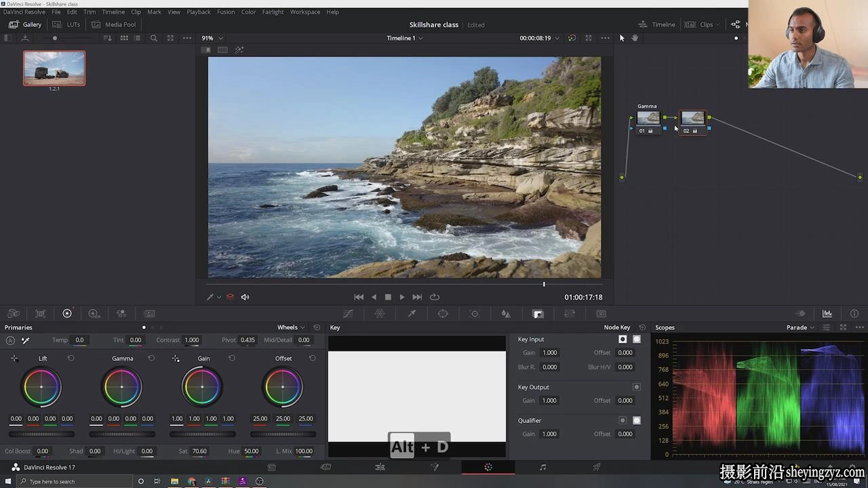Open the Camera Raw palette
The width and height of the screenshot is (868, 488).
pyautogui.click(x=13, y=314)
